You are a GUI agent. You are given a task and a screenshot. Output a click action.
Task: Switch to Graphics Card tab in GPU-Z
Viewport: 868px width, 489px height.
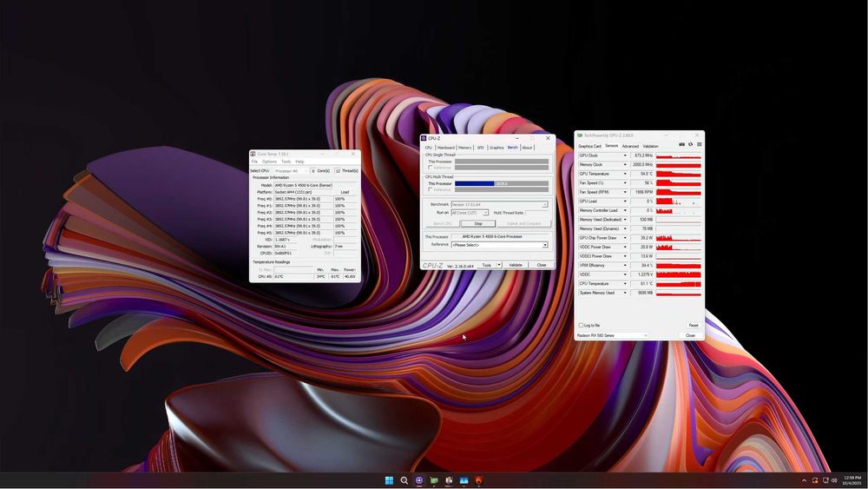589,146
